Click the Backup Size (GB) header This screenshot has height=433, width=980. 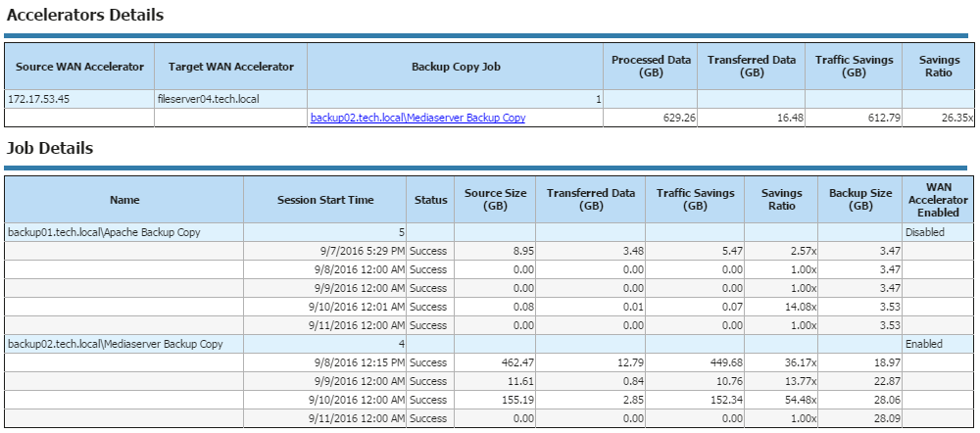[x=860, y=200]
